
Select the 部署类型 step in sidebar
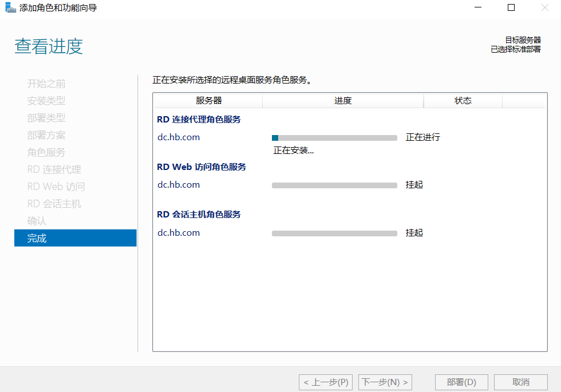pos(46,118)
